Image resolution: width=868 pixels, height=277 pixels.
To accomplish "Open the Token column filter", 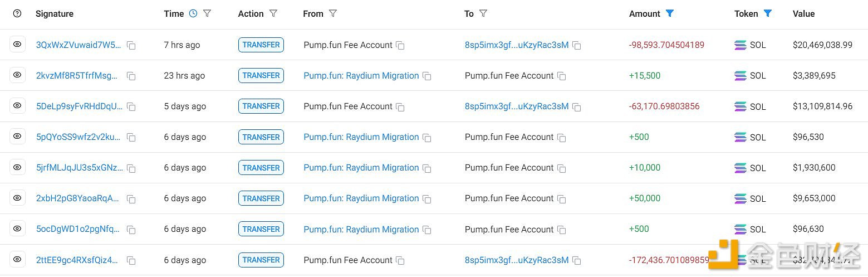I will pos(768,13).
